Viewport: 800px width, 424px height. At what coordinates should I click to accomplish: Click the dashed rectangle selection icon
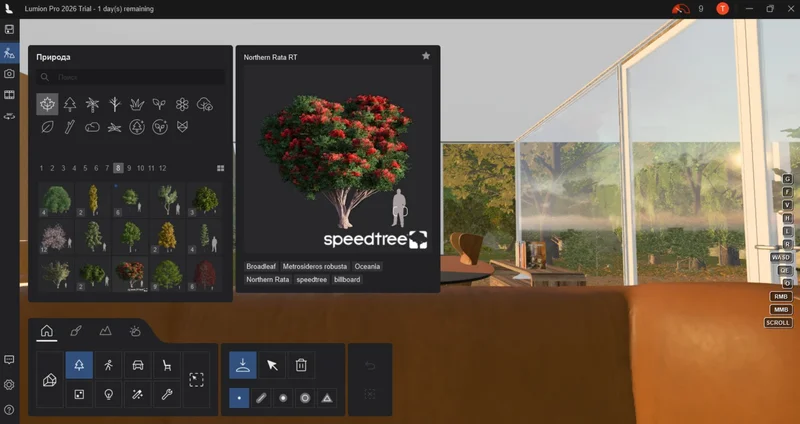[196, 380]
